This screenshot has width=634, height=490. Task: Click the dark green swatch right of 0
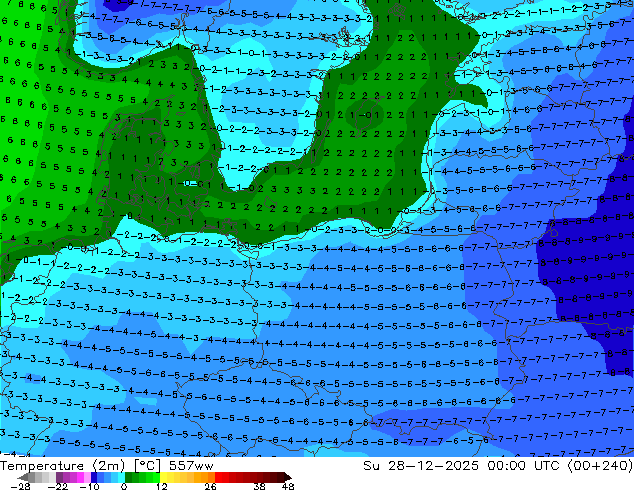pos(129,477)
